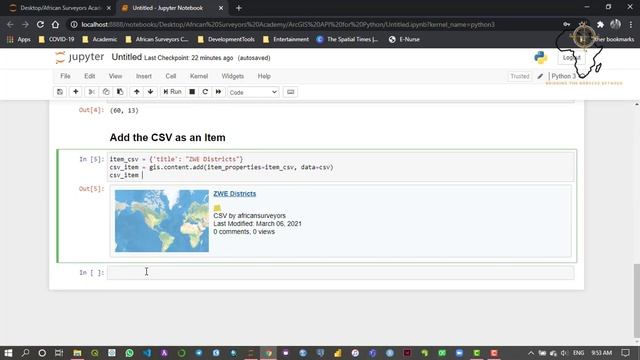Open the E-Nurse bookmark
Image resolution: width=640 pixels, height=360 pixels.
click(404, 39)
